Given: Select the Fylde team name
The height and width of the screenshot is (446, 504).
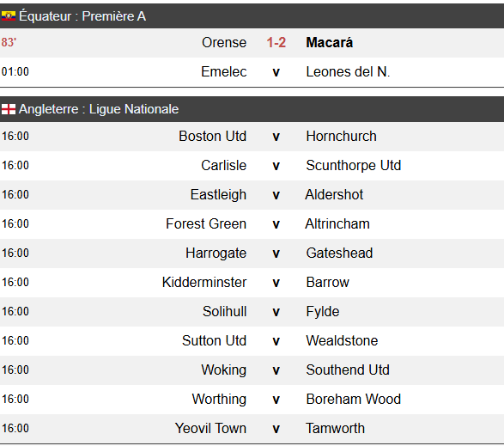Looking at the screenshot, I should point(323,311).
